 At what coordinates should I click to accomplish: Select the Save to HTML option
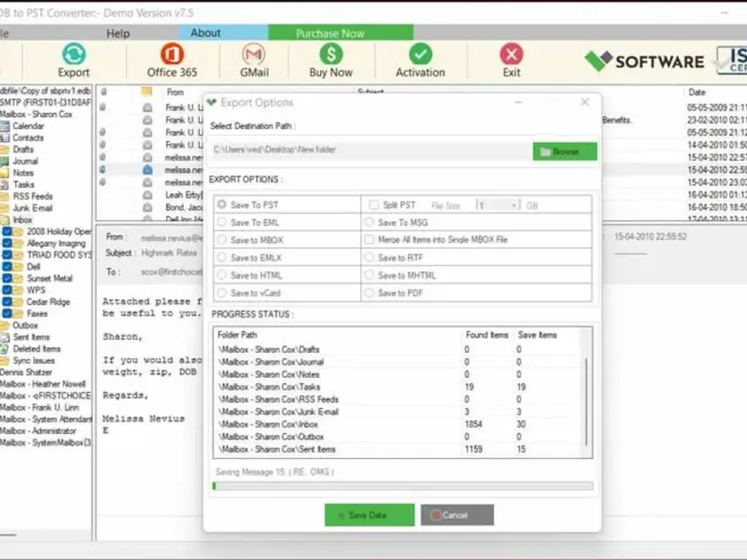coord(221,274)
